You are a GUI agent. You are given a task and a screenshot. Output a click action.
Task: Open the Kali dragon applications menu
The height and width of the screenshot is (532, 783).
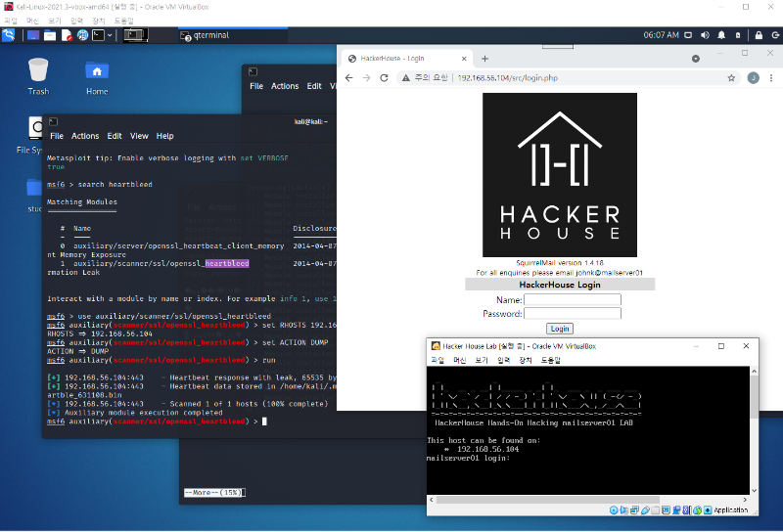click(9, 35)
